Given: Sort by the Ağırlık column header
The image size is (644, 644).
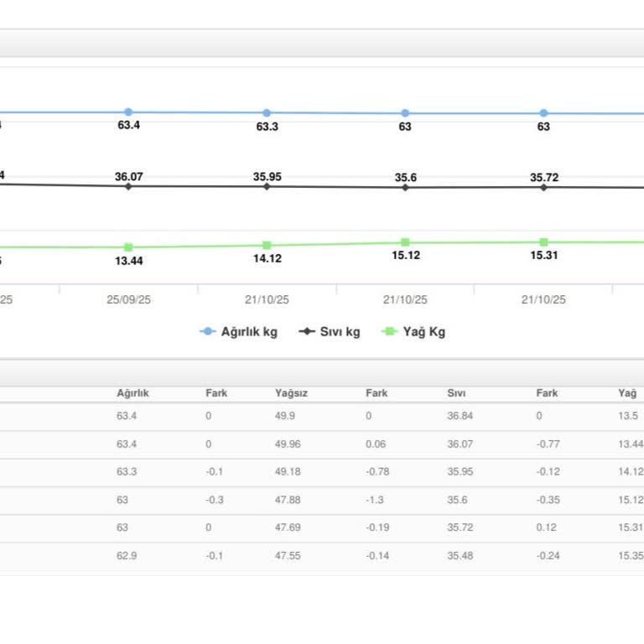Looking at the screenshot, I should [x=132, y=393].
